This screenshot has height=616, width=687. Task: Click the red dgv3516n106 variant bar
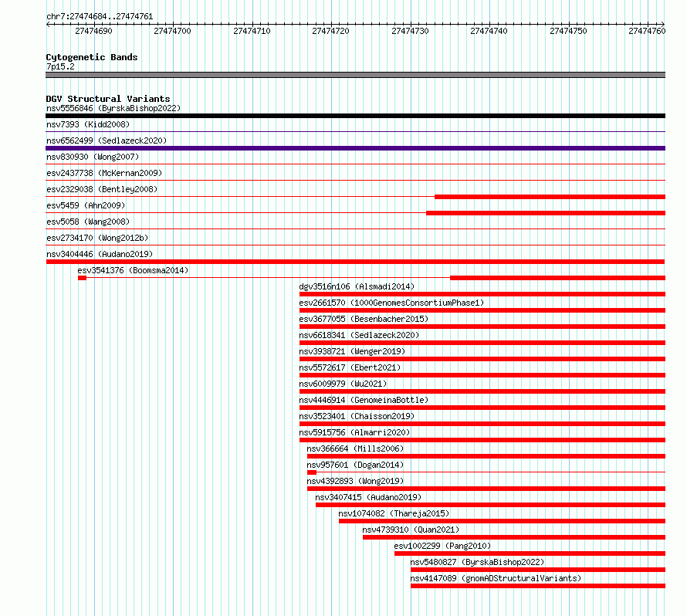[x=482, y=294]
